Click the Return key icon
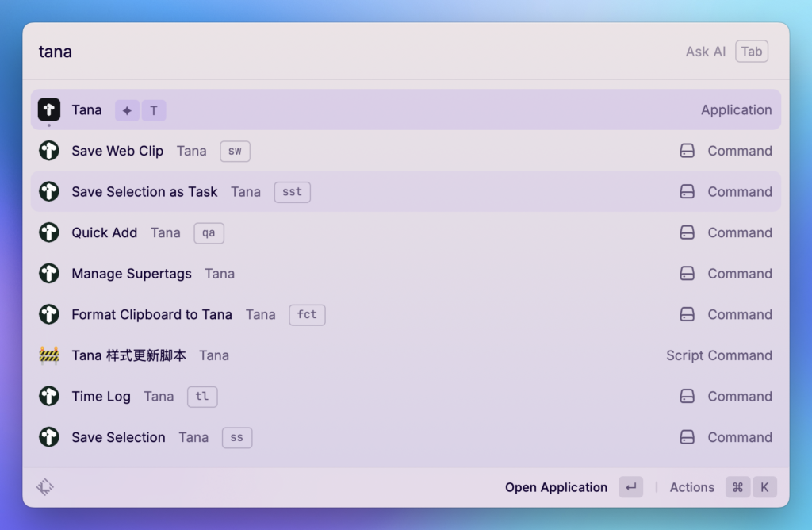This screenshot has width=812, height=530. pos(630,487)
